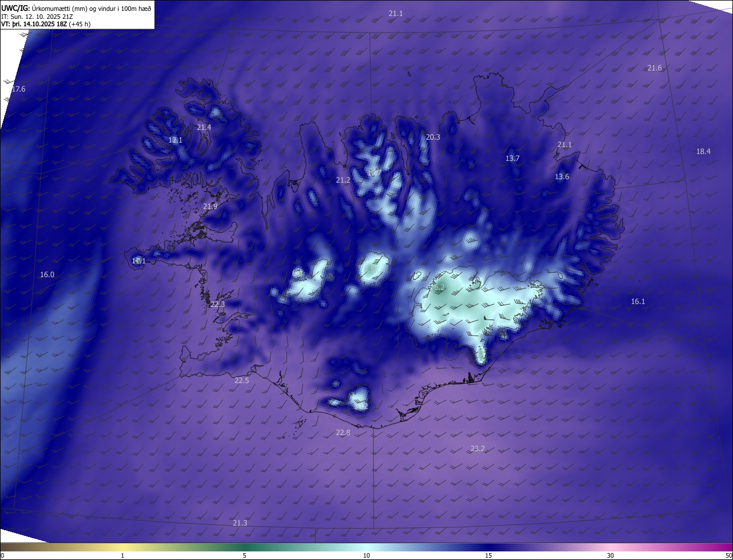Click the 13.6 value on the map
The width and height of the screenshot is (733, 560).
click(562, 177)
